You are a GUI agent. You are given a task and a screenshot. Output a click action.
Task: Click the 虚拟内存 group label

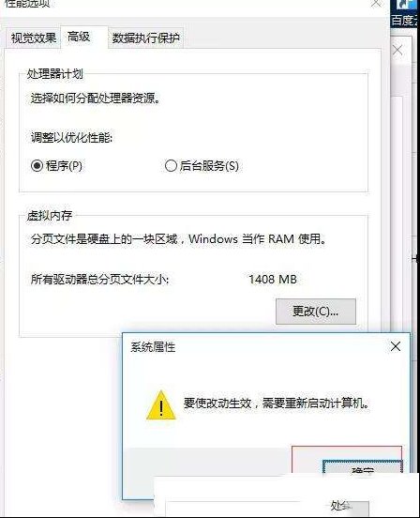(x=50, y=216)
